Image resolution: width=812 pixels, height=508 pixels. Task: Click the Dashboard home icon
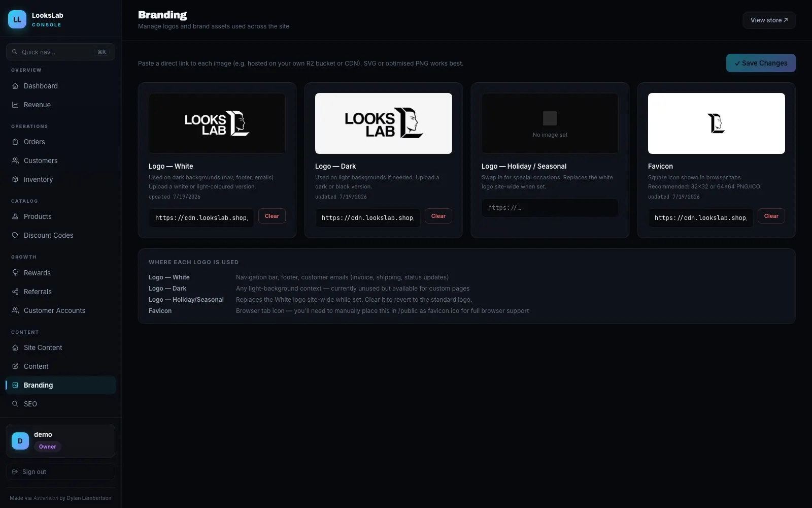click(15, 86)
